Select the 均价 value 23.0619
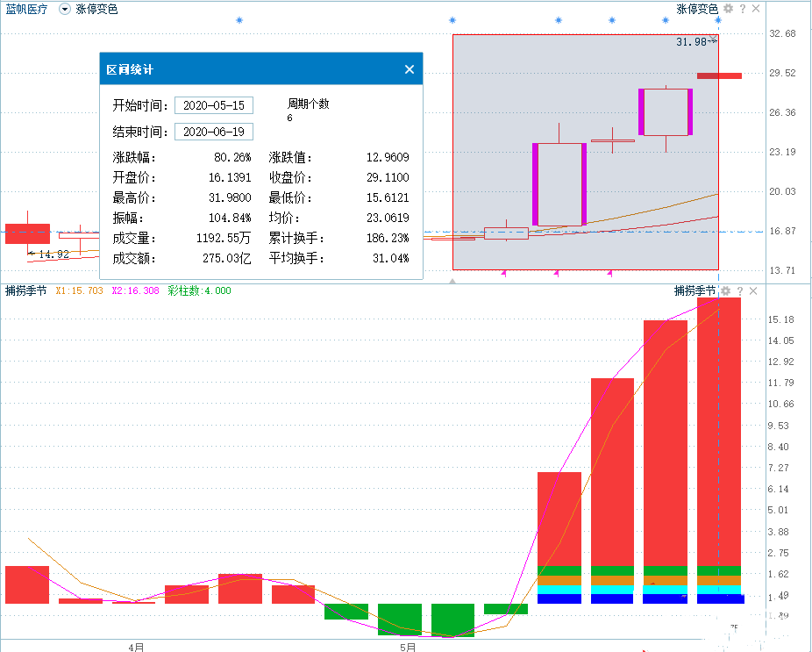This screenshot has height=652, width=812. pos(388,218)
